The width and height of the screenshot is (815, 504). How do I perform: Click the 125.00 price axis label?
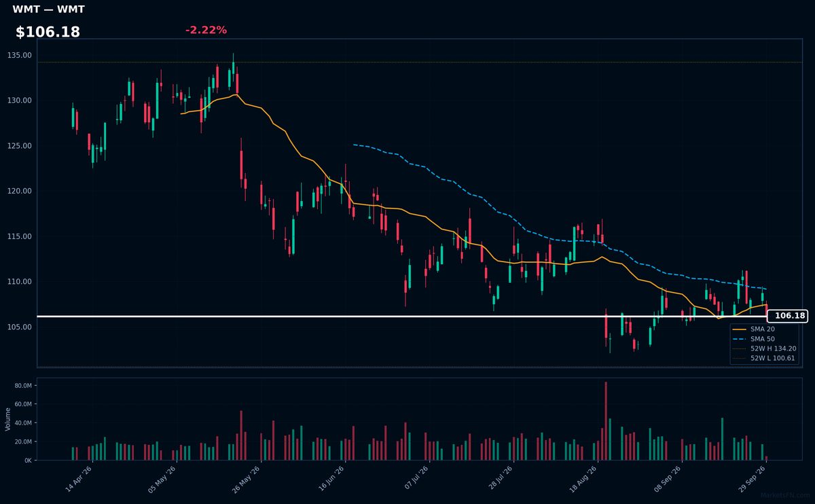pyautogui.click(x=20, y=146)
